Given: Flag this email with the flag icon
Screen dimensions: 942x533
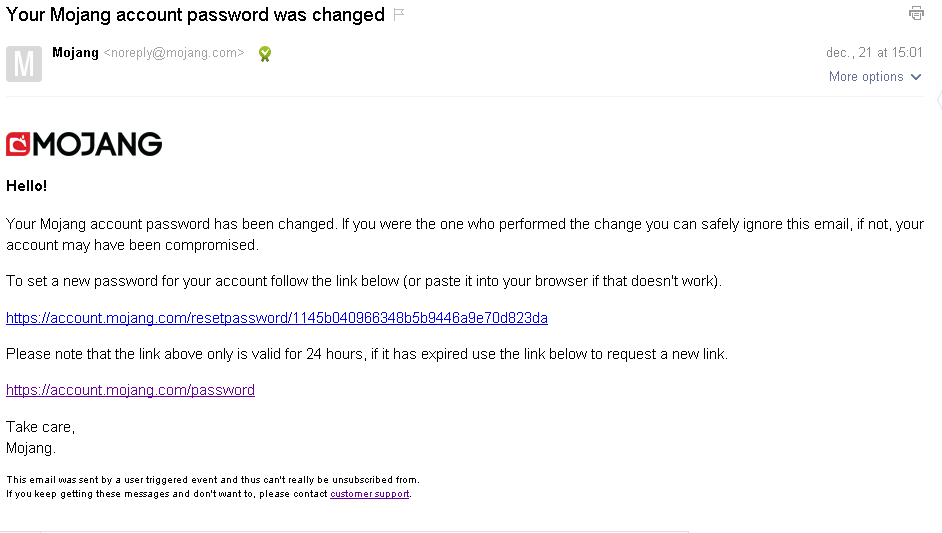Looking at the screenshot, I should [399, 14].
